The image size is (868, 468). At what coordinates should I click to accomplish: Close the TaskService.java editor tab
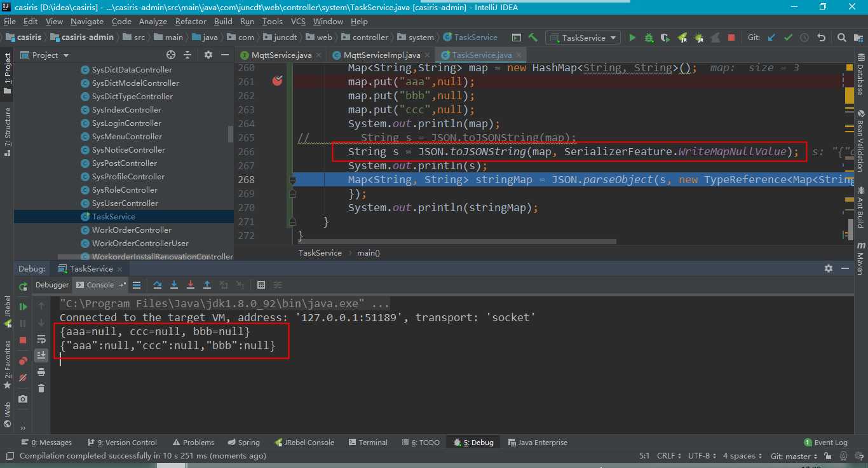click(x=519, y=55)
